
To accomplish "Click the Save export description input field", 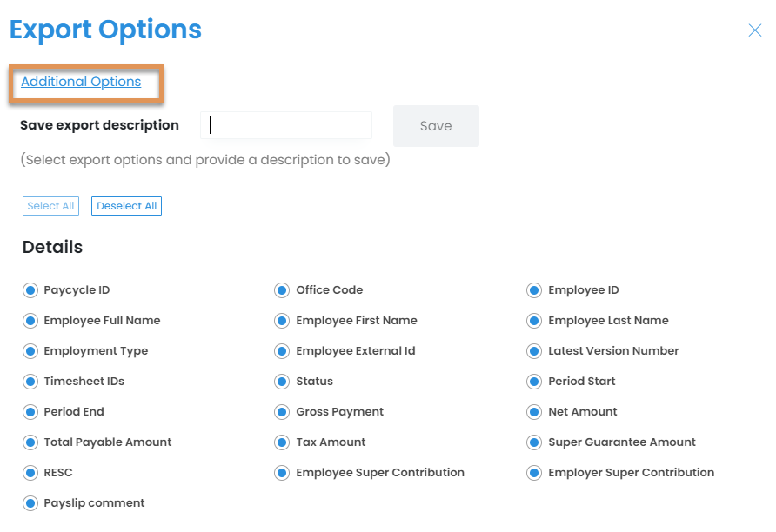I will pos(286,125).
